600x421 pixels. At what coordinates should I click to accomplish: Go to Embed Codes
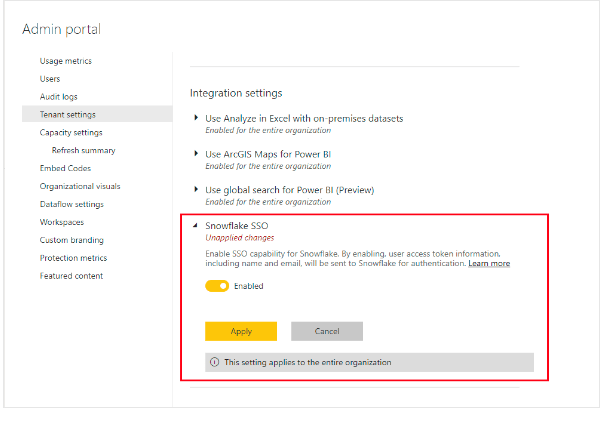point(65,168)
